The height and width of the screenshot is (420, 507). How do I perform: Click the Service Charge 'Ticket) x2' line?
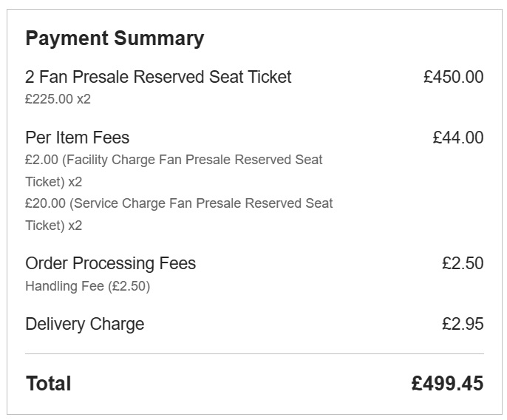[54, 226]
